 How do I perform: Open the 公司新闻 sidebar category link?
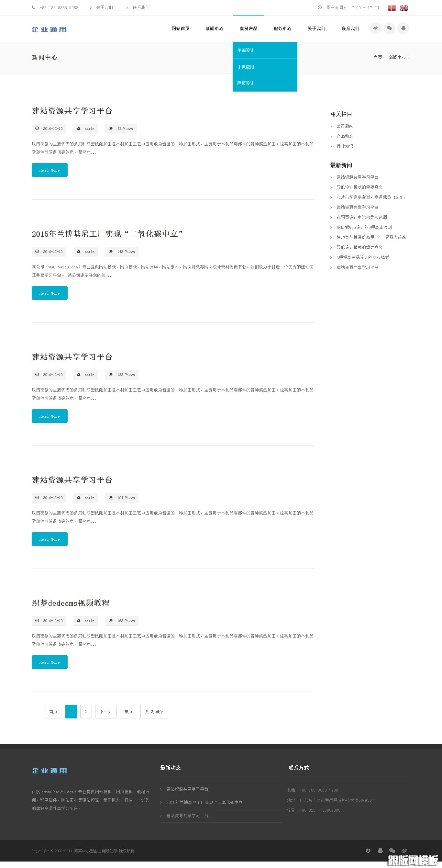tap(345, 126)
